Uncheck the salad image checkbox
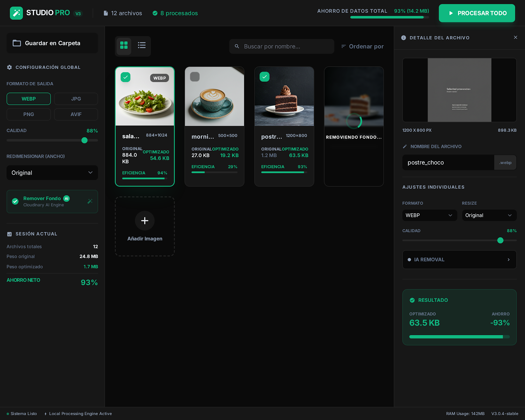Viewport: 525px width, 420px height. [126, 77]
